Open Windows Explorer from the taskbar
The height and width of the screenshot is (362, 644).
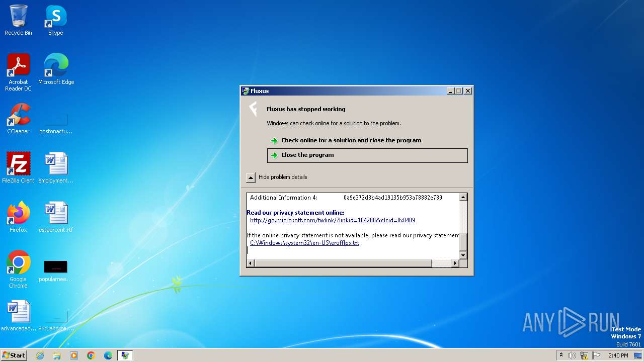[57, 355]
